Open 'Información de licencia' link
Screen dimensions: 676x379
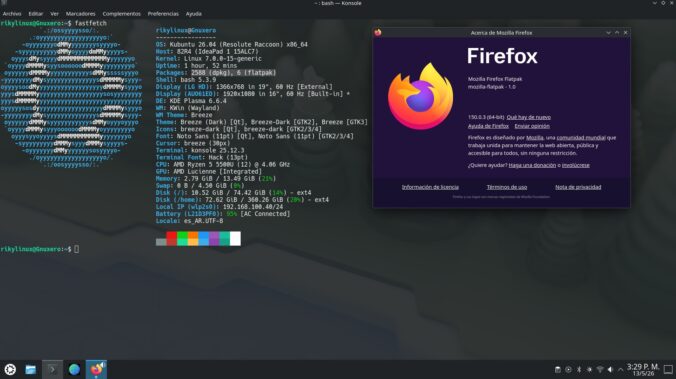tap(430, 187)
